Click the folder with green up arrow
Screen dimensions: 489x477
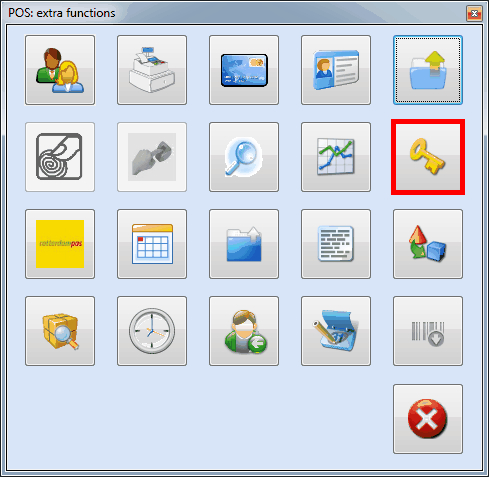[428, 70]
